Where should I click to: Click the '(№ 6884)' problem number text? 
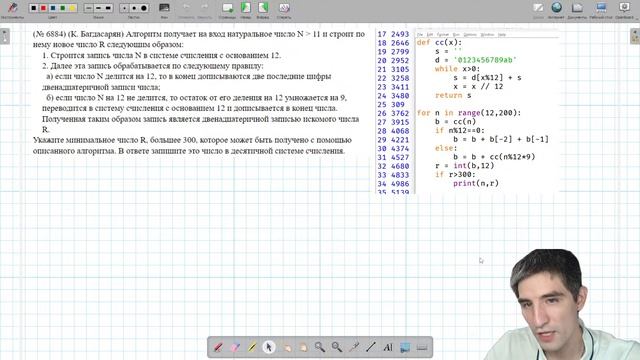(x=49, y=34)
